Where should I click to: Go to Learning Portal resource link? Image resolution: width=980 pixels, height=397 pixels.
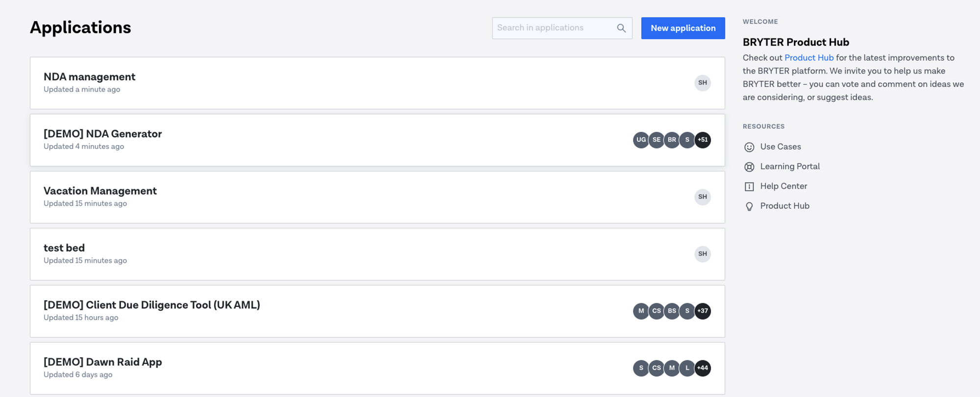pyautogui.click(x=789, y=167)
